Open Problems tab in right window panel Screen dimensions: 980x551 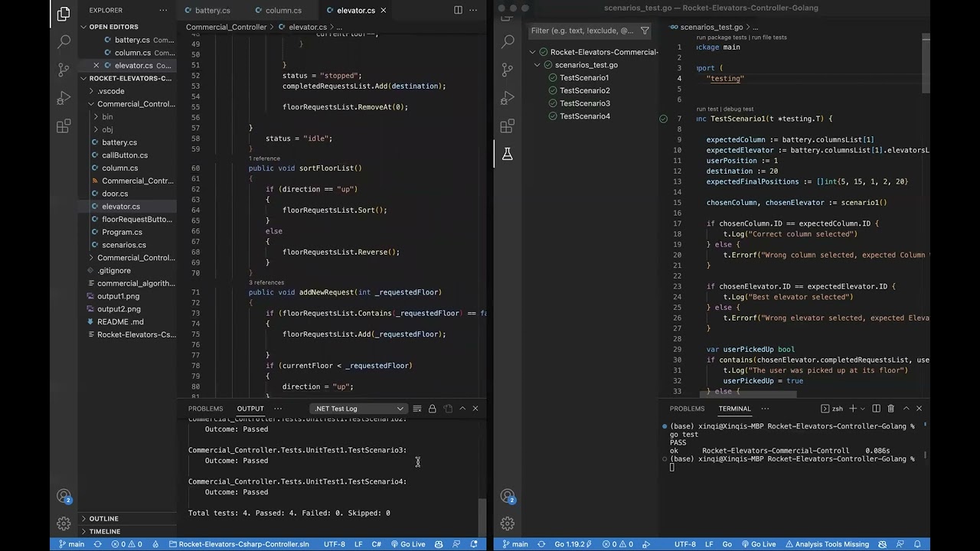[687, 409]
